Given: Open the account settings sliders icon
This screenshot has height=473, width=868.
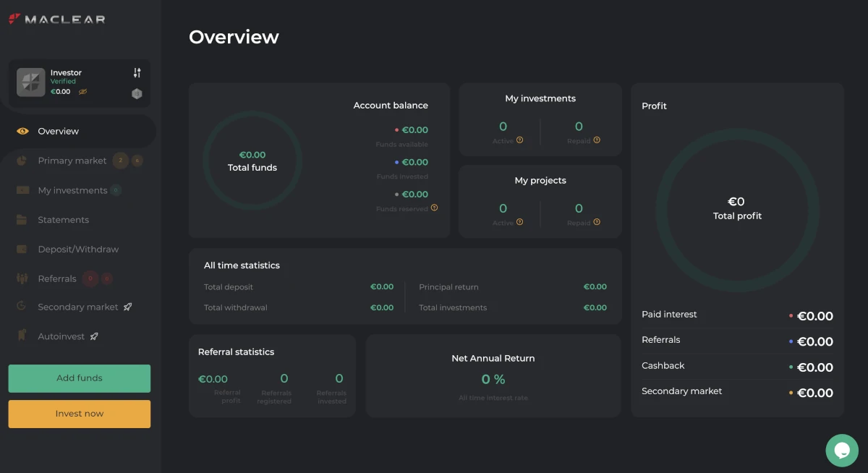Looking at the screenshot, I should 137,73.
